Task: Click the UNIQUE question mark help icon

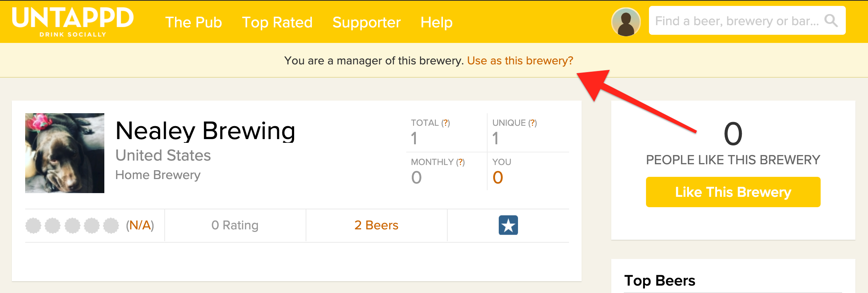Action: 532,123
